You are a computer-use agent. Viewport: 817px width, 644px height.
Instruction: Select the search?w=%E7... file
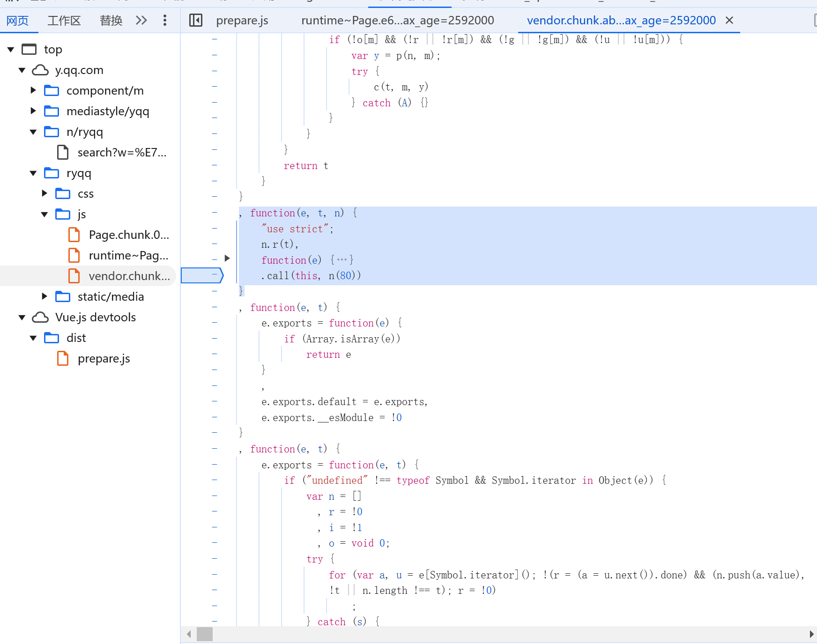(x=122, y=152)
